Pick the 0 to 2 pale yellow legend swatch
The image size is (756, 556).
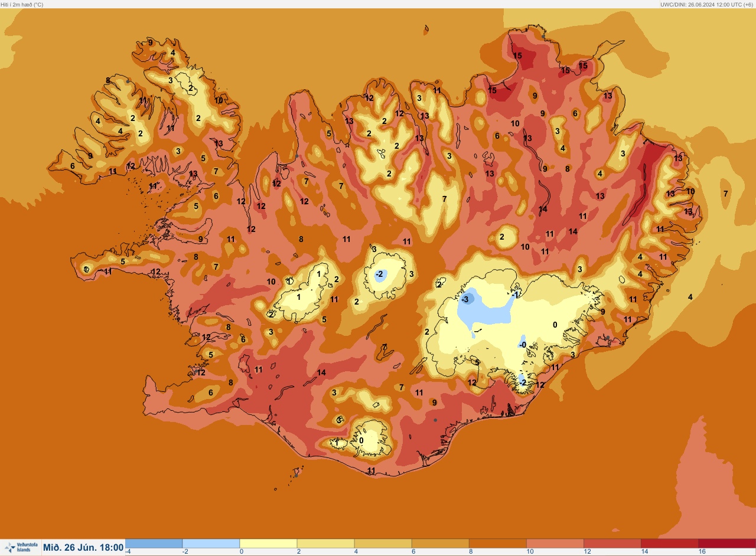pyautogui.click(x=268, y=544)
